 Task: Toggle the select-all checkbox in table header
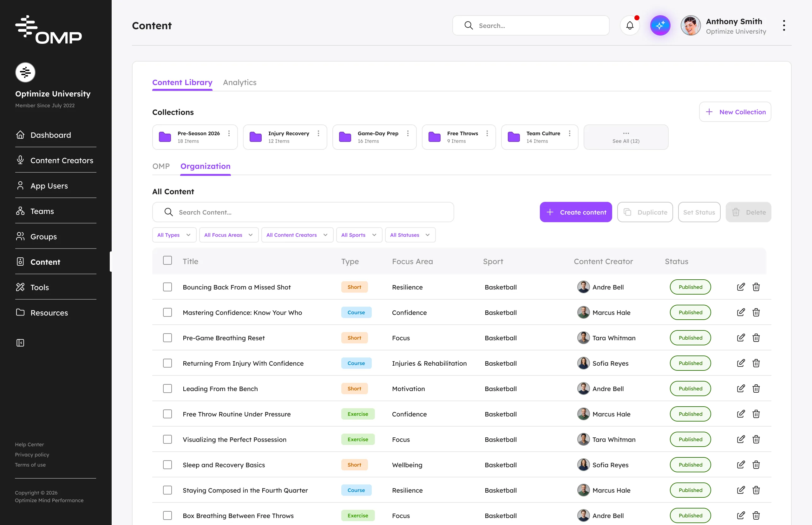pyautogui.click(x=167, y=261)
